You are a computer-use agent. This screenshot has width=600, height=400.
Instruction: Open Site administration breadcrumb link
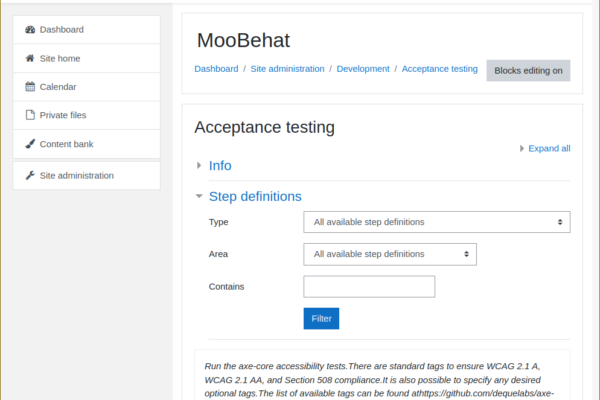coord(287,69)
